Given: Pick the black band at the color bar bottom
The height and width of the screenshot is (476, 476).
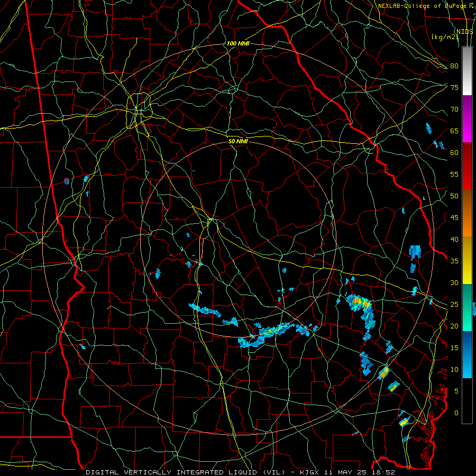Looking at the screenshot, I should (x=467, y=401).
